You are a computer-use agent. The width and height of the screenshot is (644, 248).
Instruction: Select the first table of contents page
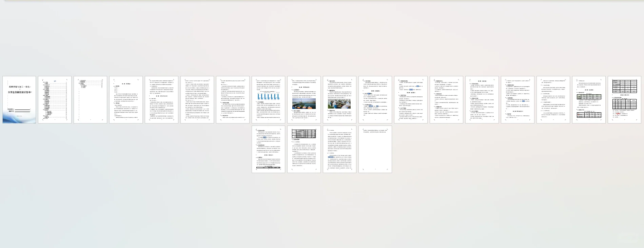[55, 100]
